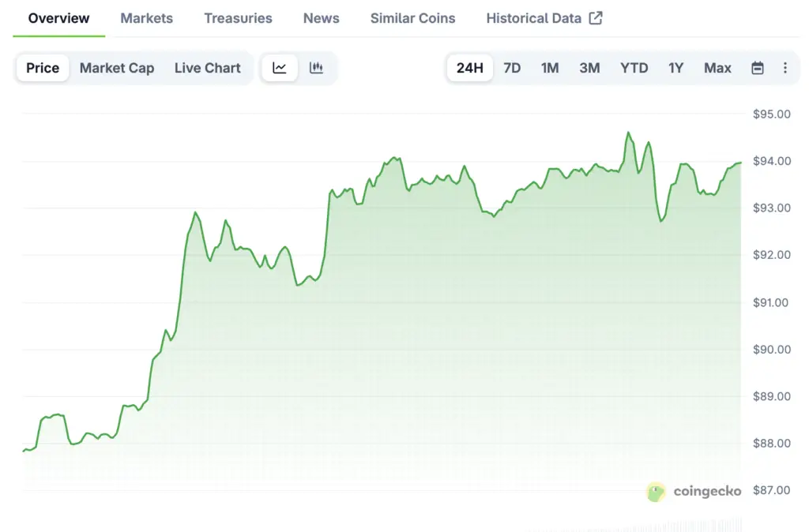Show the 1M price range
This screenshot has height=532, width=809.
tap(550, 68)
